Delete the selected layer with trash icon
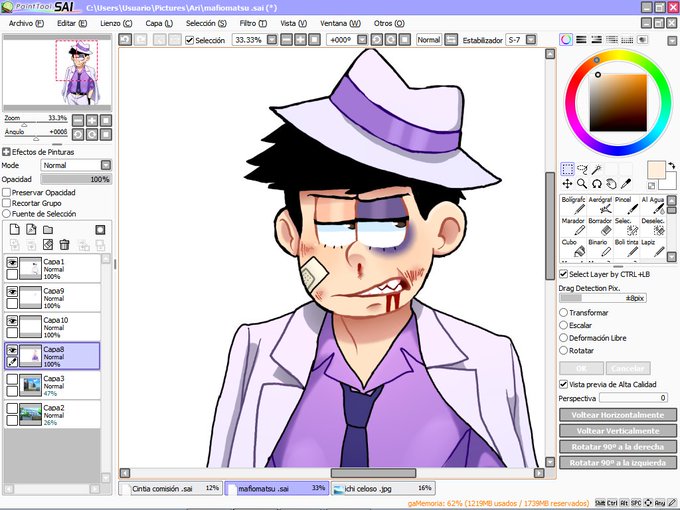680x510 pixels. pos(64,245)
